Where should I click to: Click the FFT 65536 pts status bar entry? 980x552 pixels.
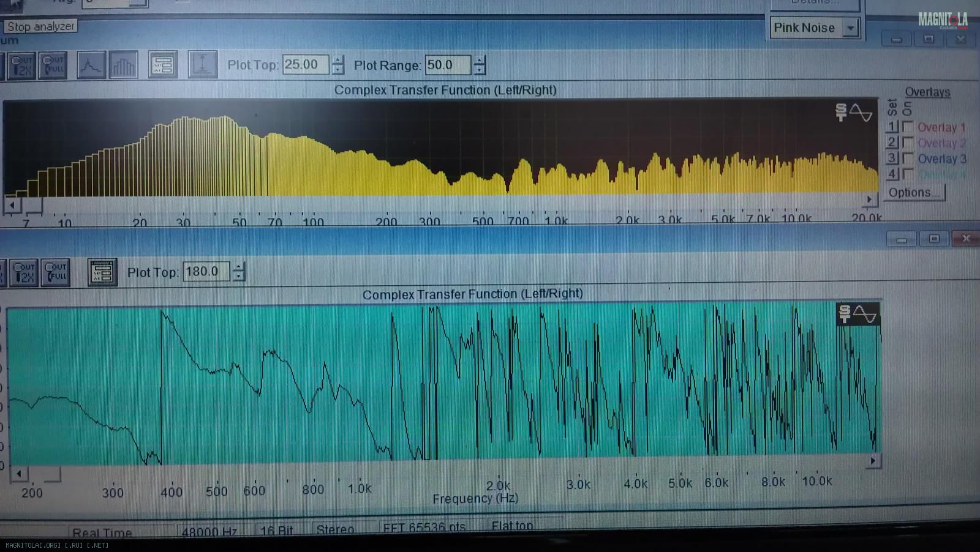(424, 527)
